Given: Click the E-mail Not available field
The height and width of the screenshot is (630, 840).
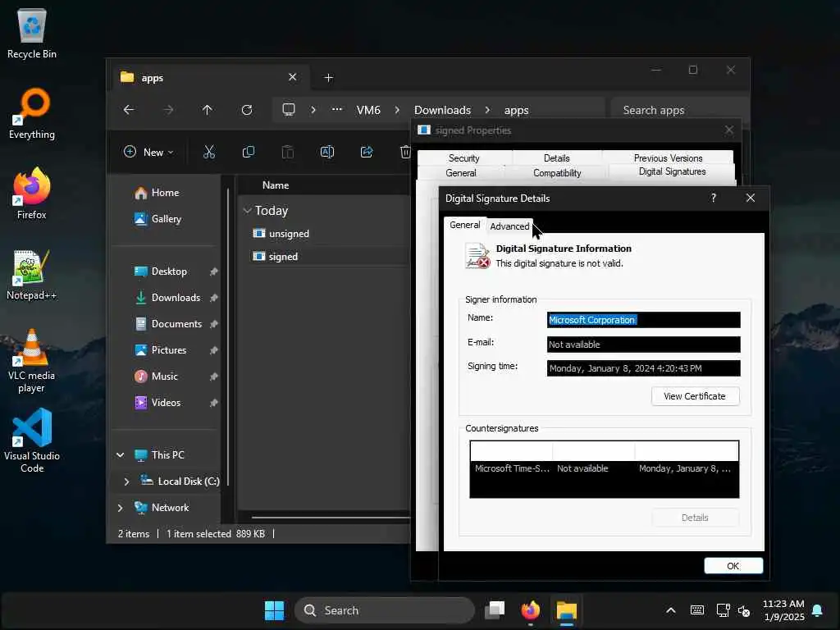Looking at the screenshot, I should pos(643,344).
